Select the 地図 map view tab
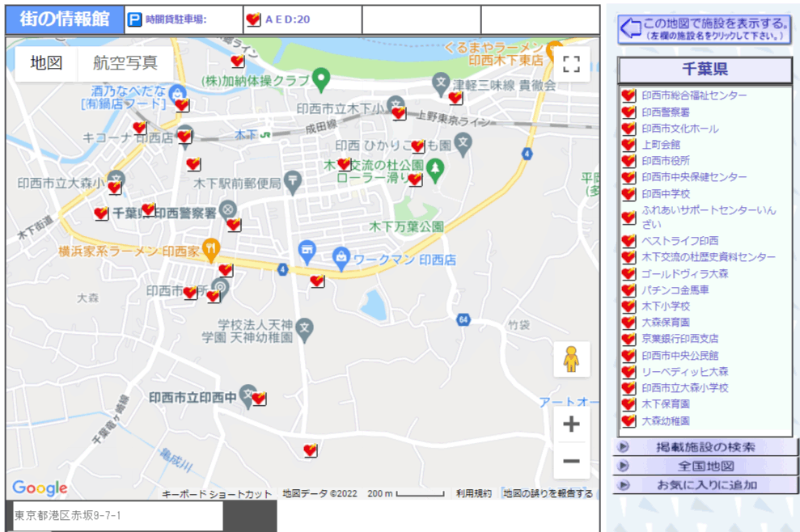The height and width of the screenshot is (532, 800). tap(46, 63)
